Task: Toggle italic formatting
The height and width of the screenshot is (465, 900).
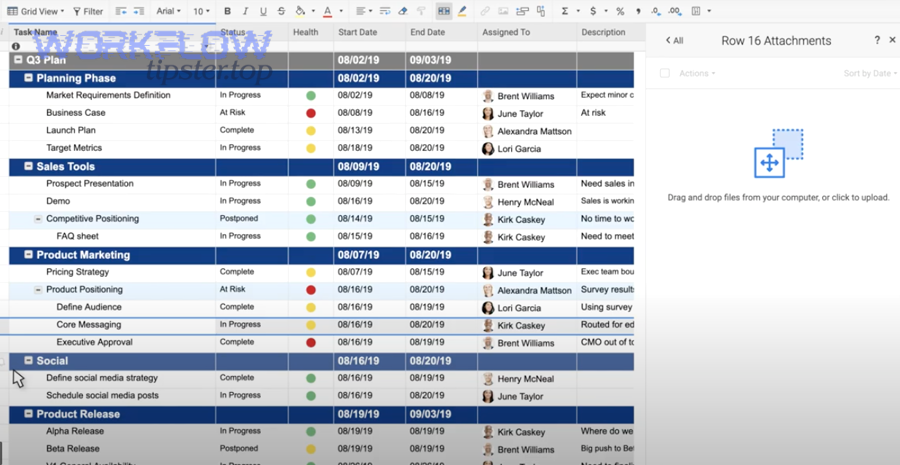Action: point(246,11)
